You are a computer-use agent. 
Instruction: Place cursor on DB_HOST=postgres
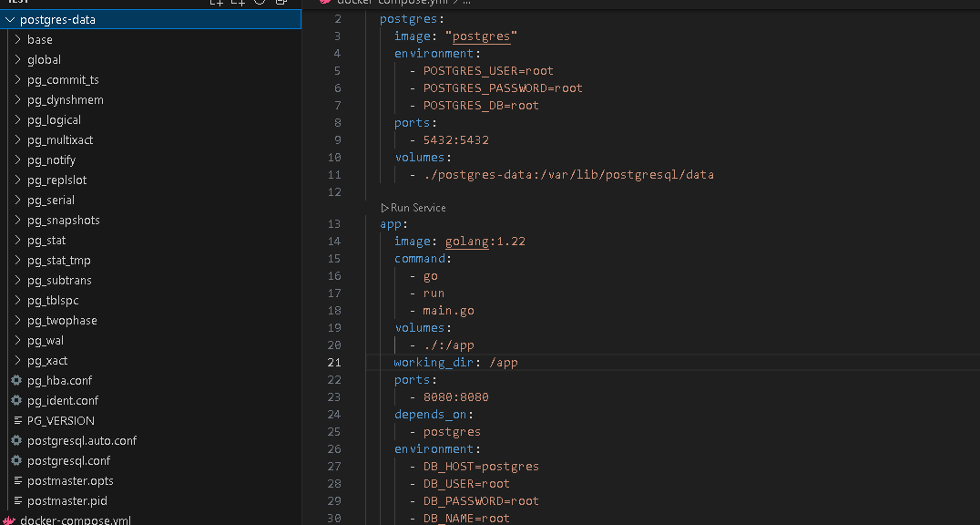tap(481, 466)
